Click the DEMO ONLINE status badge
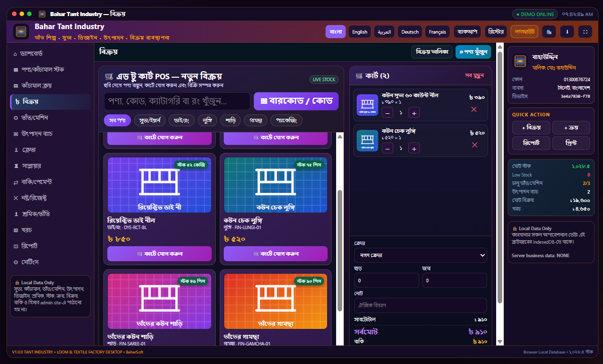This screenshot has height=364, width=603. click(x=535, y=14)
